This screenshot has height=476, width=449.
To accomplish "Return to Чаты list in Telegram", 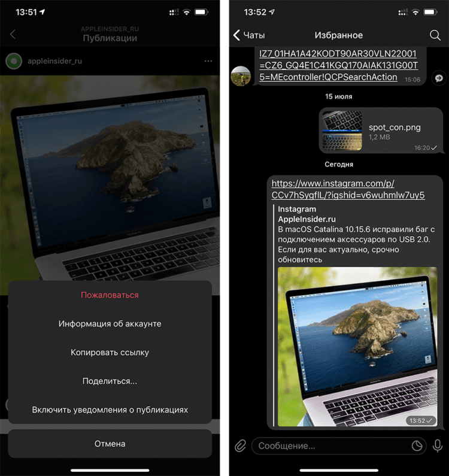I will click(x=249, y=35).
